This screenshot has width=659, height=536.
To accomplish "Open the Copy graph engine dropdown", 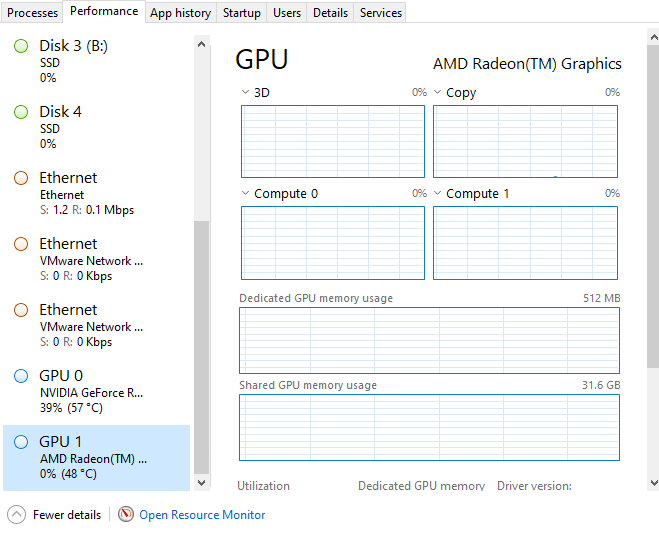I will (x=438, y=93).
